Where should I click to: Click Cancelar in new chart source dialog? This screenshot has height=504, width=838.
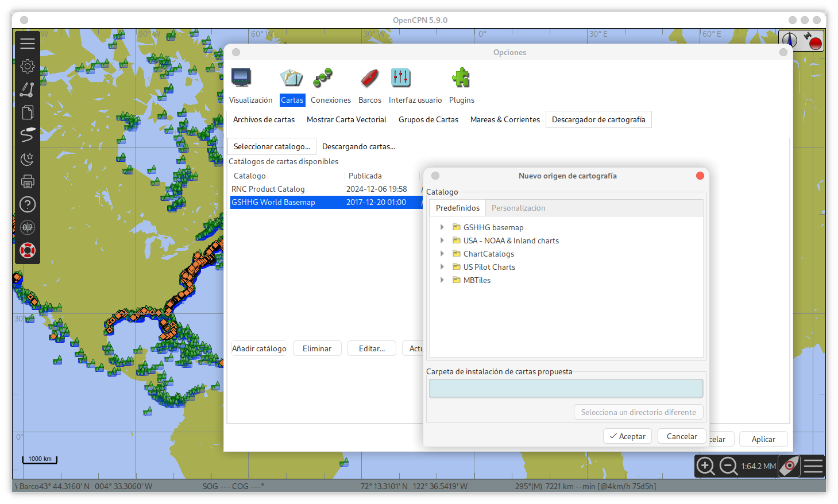click(682, 436)
